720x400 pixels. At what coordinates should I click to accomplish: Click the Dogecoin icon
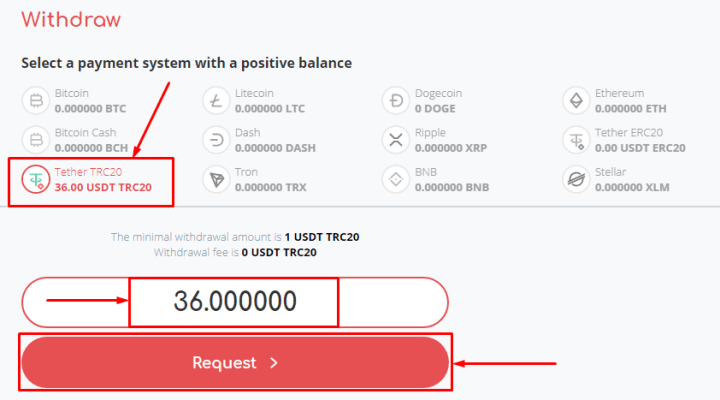397,100
